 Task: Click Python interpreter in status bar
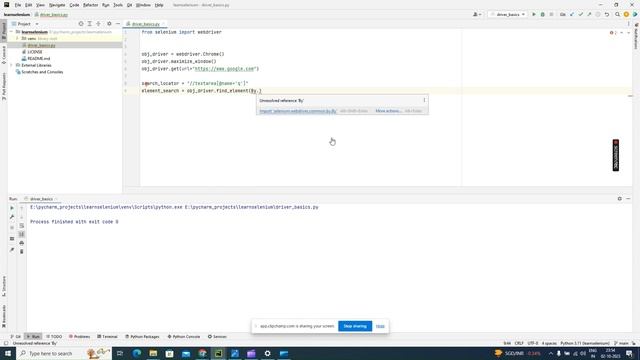[584, 344]
